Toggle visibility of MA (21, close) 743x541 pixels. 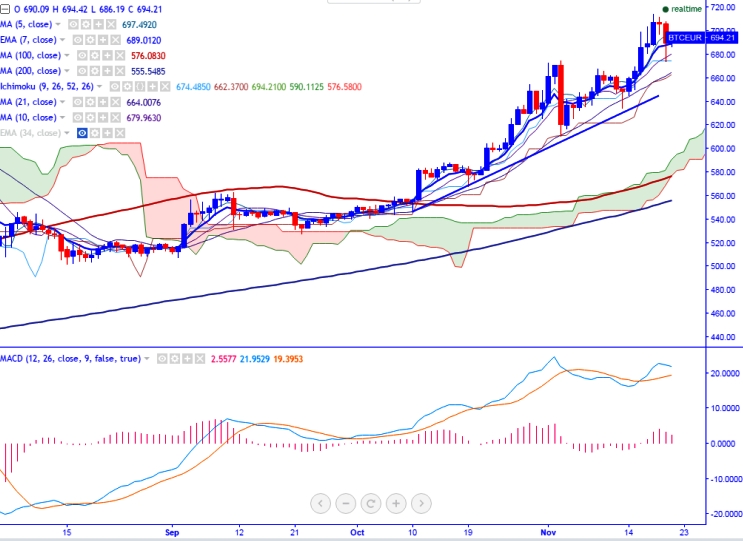(x=76, y=102)
